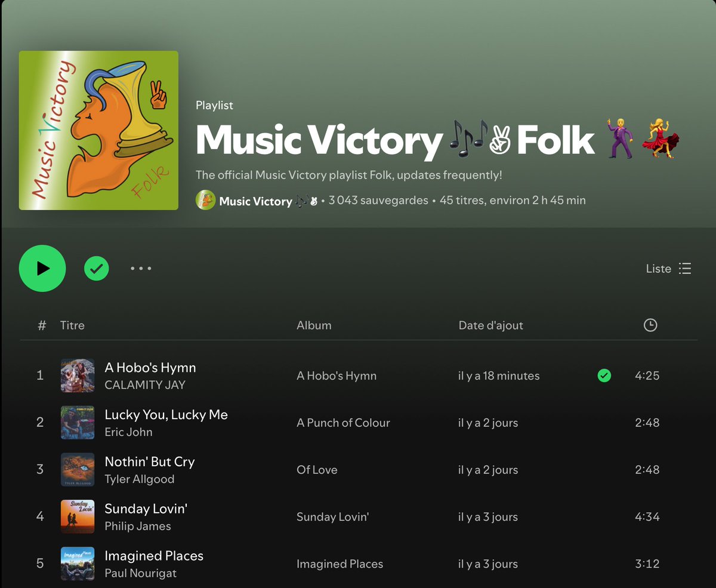Click track number 3
The image size is (716, 588).
40,470
